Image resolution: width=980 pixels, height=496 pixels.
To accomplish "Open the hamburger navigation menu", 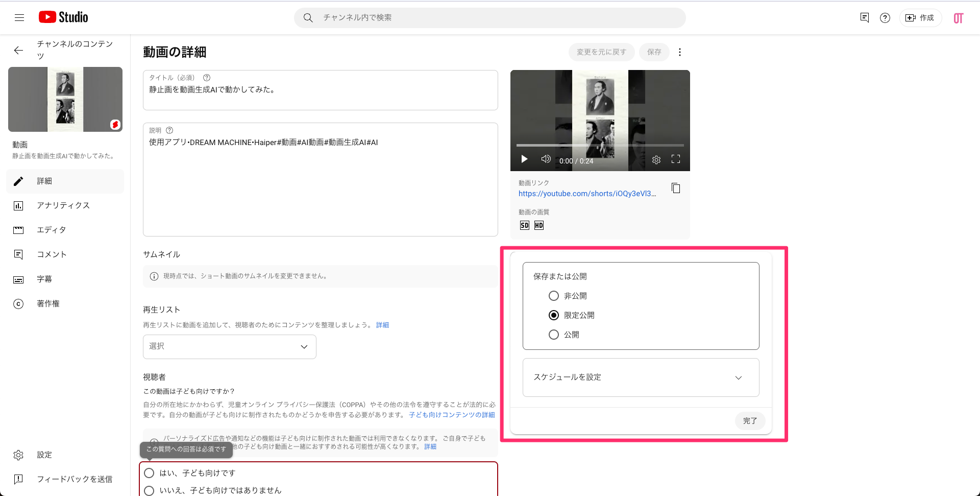I will tap(19, 18).
